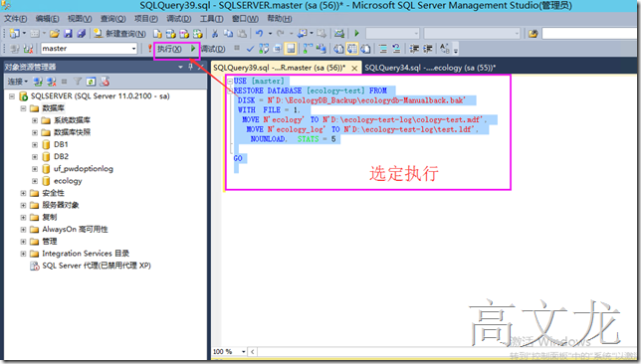This screenshot has width=641, height=364.
Task: Click the open file folder icon
Action: (x=55, y=34)
